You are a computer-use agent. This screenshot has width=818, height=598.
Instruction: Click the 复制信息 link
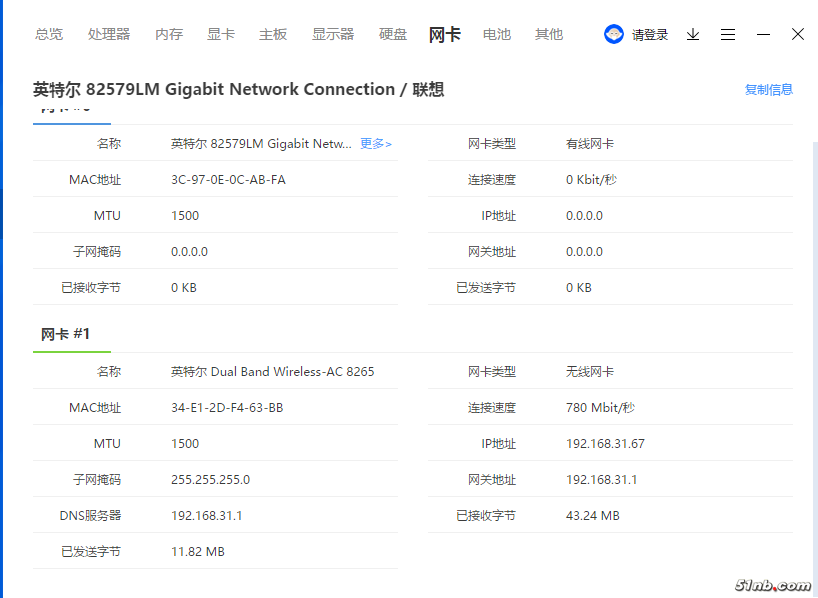(768, 89)
